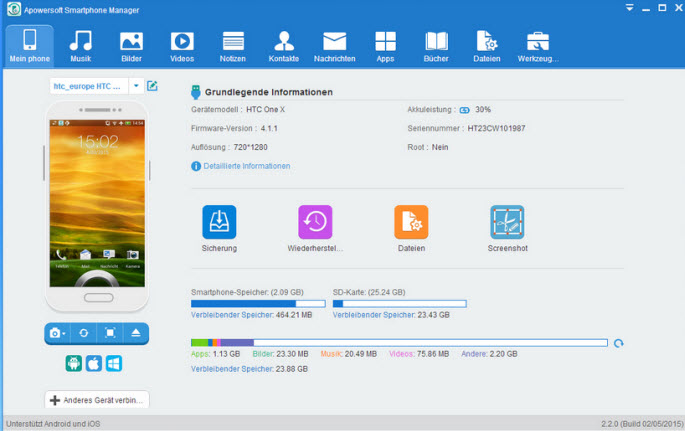The height and width of the screenshot is (431, 685).
Task: Launch the Screenshot tool icon
Action: pos(507,222)
